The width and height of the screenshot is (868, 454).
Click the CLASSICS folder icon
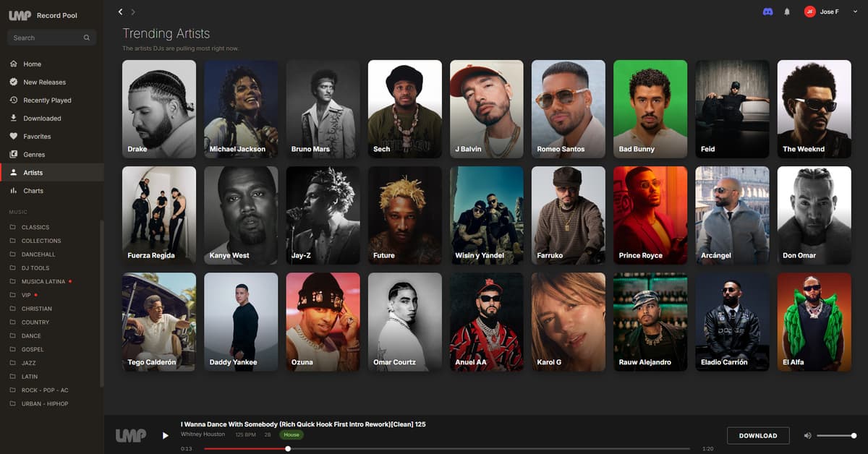(12, 227)
